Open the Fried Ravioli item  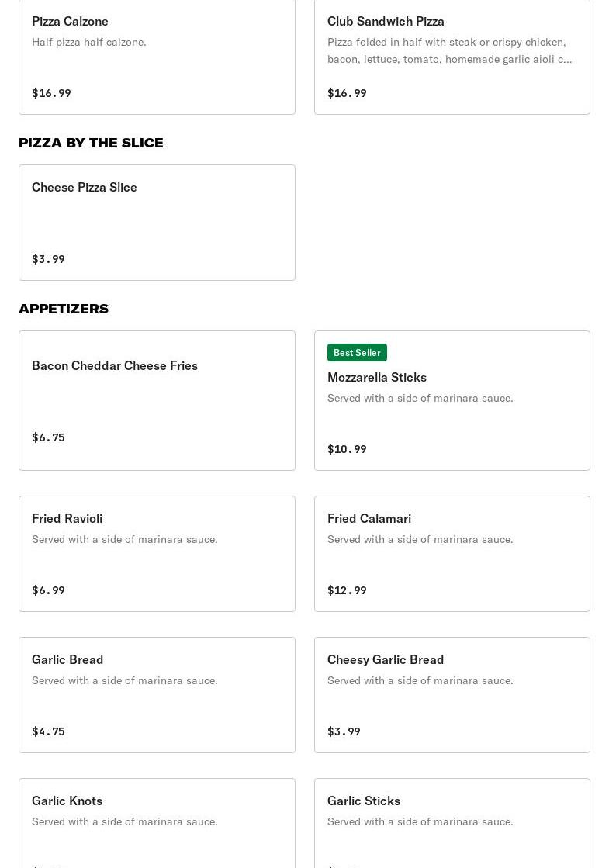point(157,554)
